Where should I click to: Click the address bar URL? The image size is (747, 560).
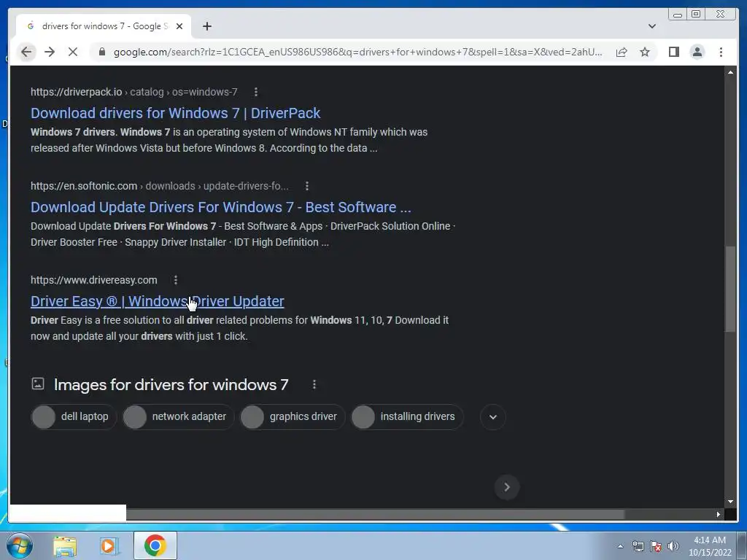pos(357,52)
